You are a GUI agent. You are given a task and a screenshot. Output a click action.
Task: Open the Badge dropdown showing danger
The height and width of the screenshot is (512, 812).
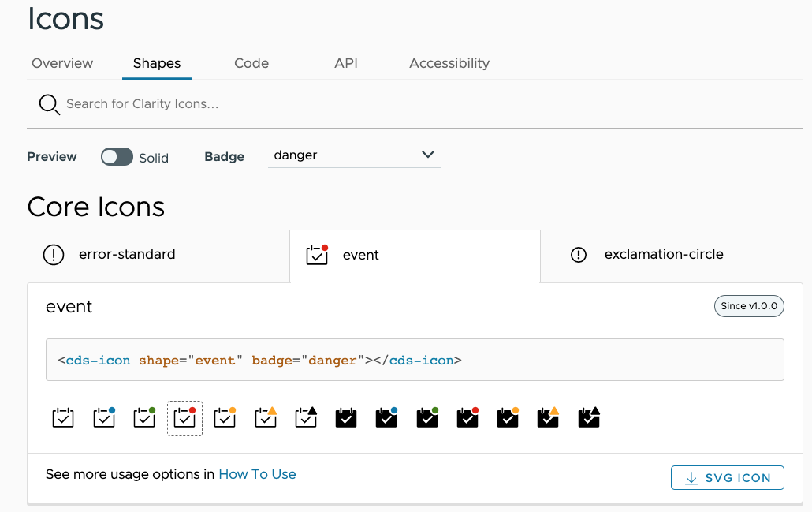(x=354, y=155)
